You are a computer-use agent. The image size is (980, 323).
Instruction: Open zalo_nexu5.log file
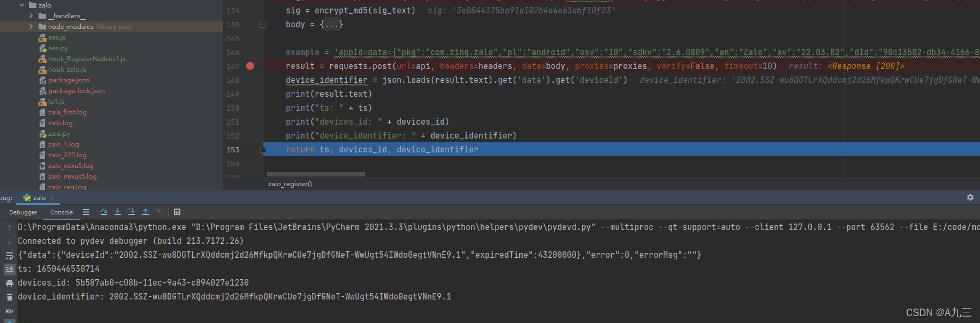[x=71, y=166]
